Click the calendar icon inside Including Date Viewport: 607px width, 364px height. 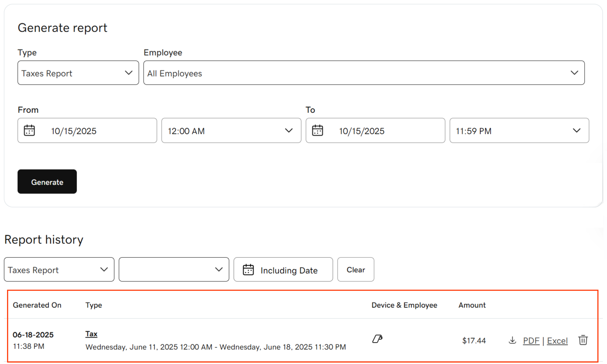248,270
